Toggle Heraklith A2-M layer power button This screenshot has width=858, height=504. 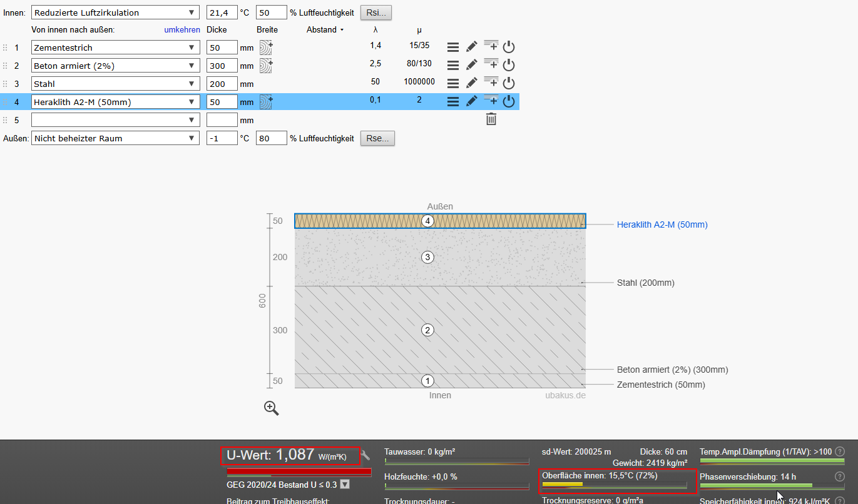pyautogui.click(x=509, y=101)
